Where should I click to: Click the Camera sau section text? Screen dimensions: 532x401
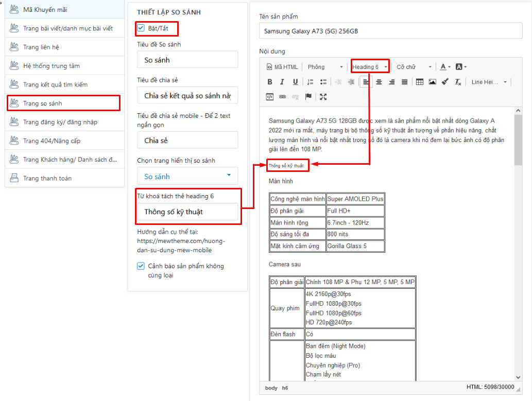(x=285, y=264)
